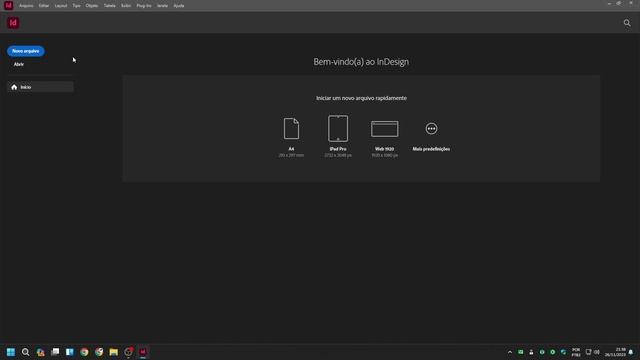Open the Windows Start menu
This screenshot has width=640, height=360.
tap(11, 352)
